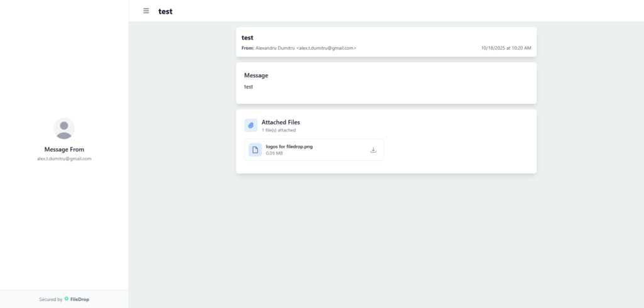Click the 'Secured by' footer text
Image resolution: width=644 pixels, height=308 pixels.
point(50,299)
